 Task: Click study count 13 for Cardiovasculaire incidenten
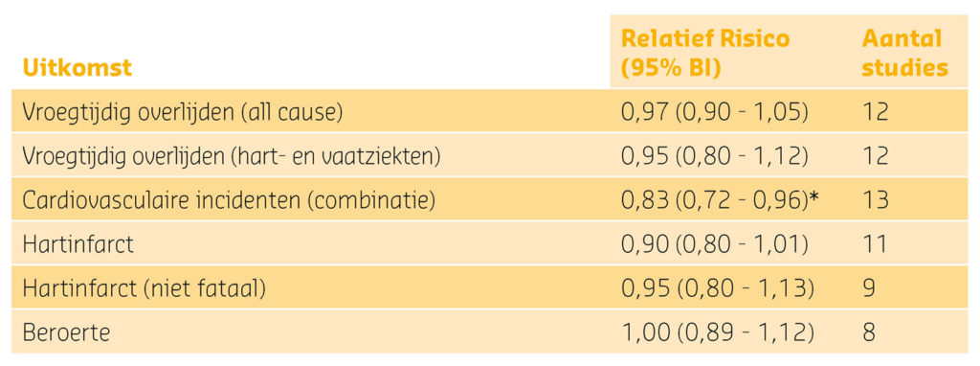tap(875, 199)
